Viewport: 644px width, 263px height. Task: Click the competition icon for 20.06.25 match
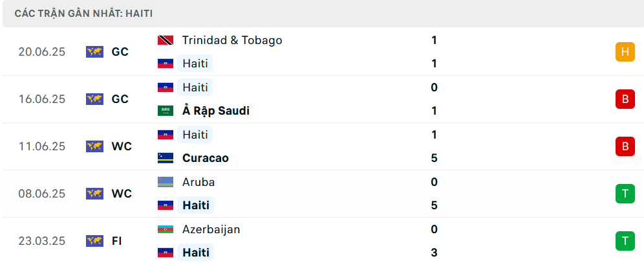pos(94,52)
